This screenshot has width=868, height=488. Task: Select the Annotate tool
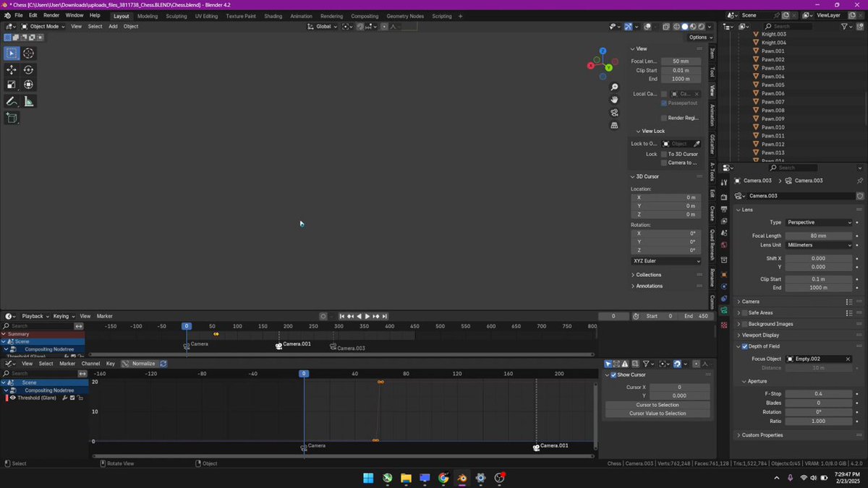coord(12,102)
